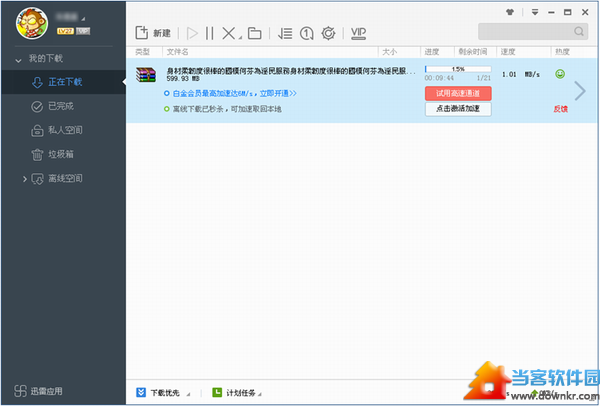Pause the download with the pause icon
This screenshot has height=406, width=600.
pos(209,33)
